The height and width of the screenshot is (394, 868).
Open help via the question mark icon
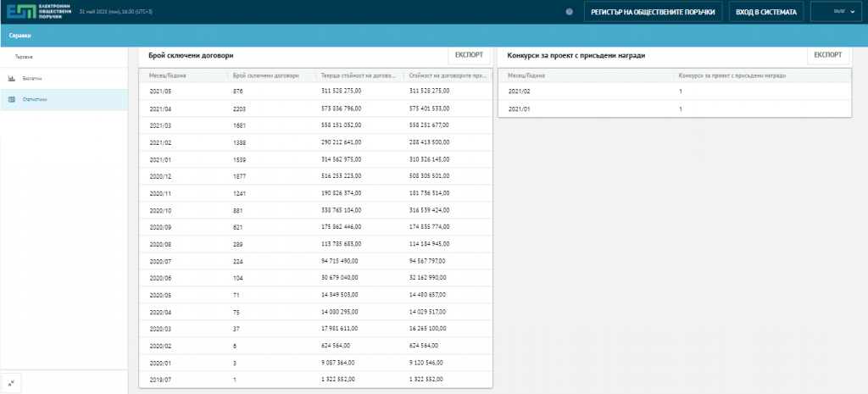click(569, 13)
